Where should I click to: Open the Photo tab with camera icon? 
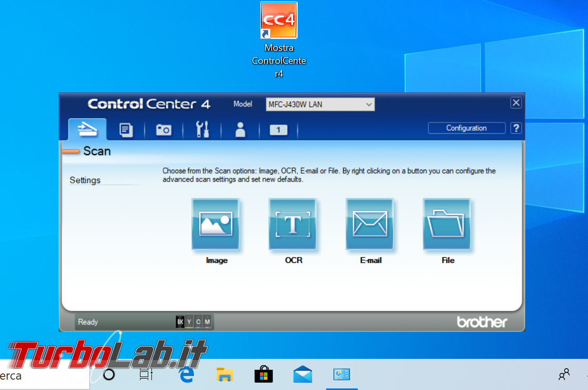pyautogui.click(x=164, y=130)
